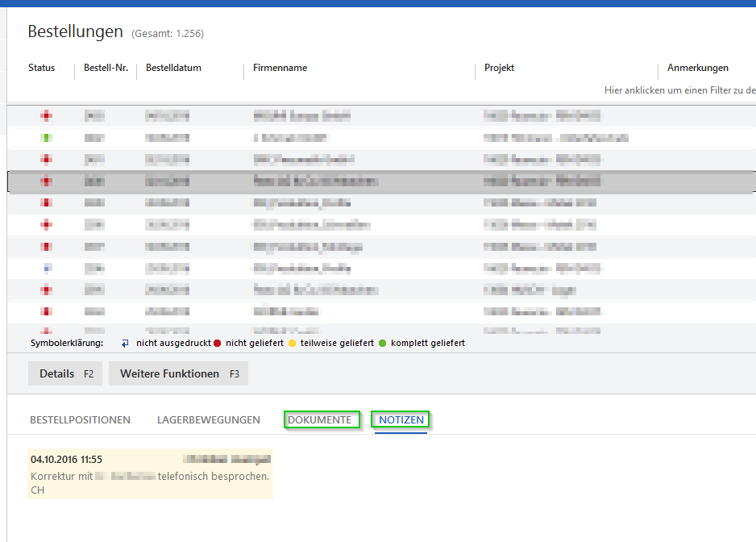This screenshot has width=756, height=542.
Task: Click the blue status icon in order list
Action: tap(47, 268)
